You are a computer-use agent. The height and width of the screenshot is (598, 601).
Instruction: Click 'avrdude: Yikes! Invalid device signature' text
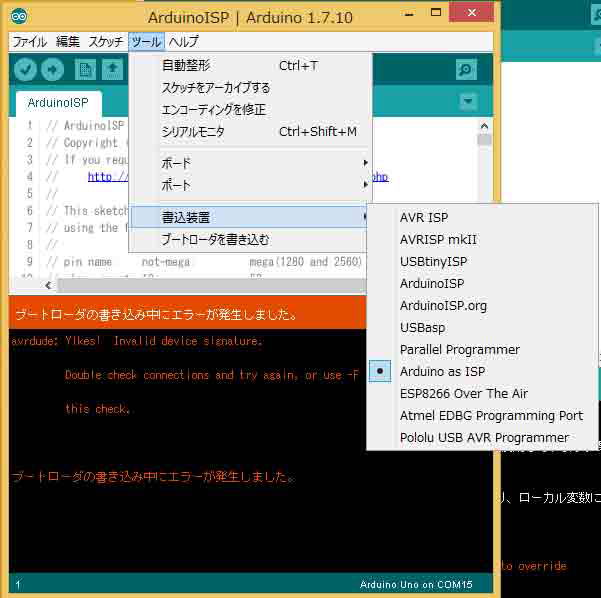137,341
